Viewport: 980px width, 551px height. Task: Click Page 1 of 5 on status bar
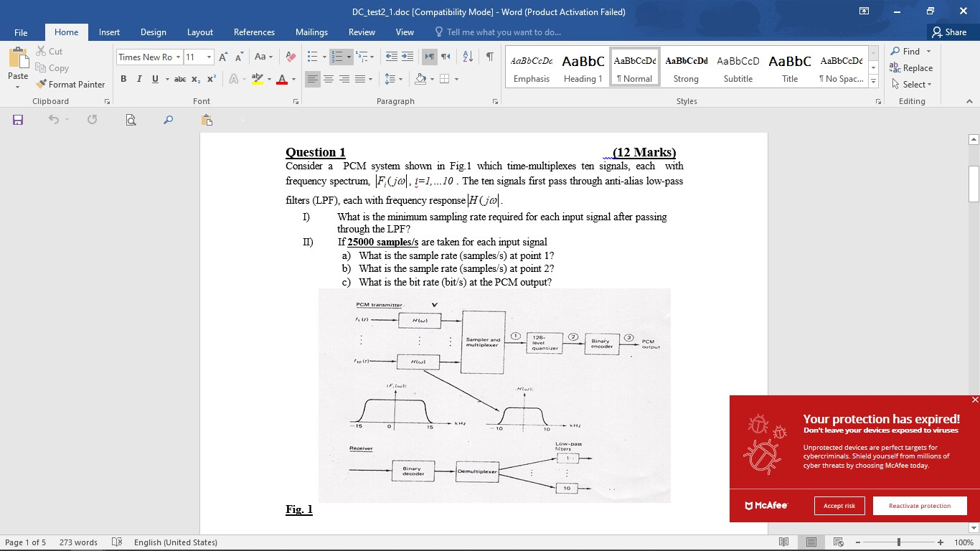[x=29, y=542]
